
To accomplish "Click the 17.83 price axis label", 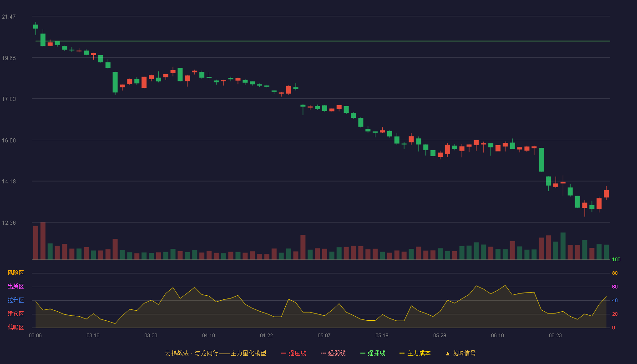I will 9,99.
